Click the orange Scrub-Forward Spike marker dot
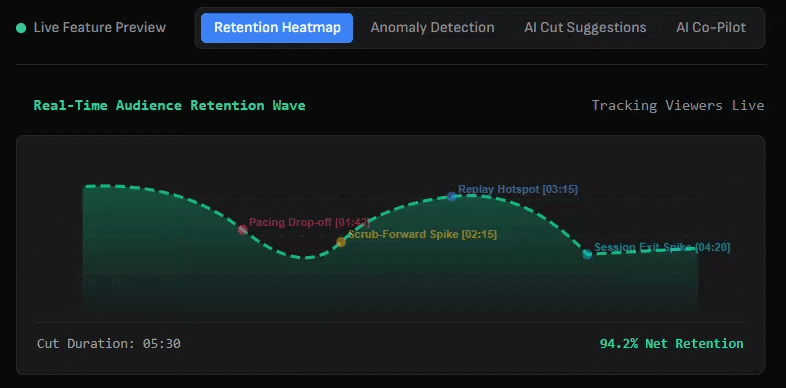This screenshot has width=786, height=388. coord(341,242)
